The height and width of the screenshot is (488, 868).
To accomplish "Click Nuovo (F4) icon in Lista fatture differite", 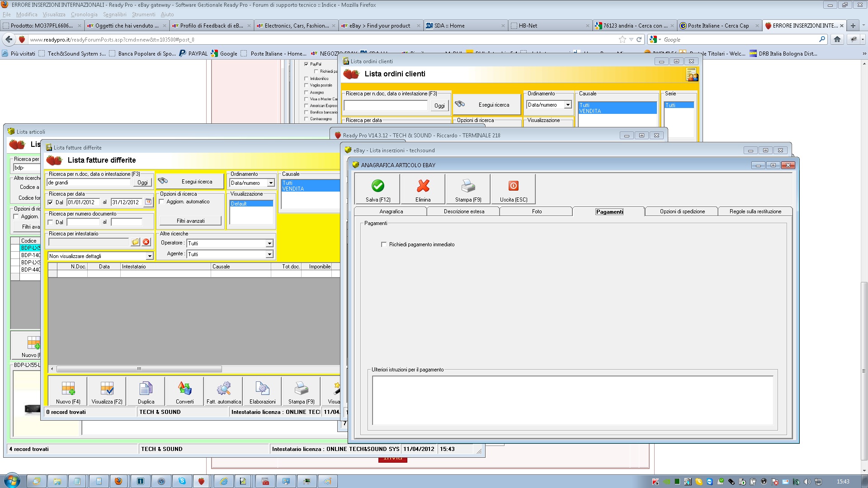I will [x=68, y=388].
